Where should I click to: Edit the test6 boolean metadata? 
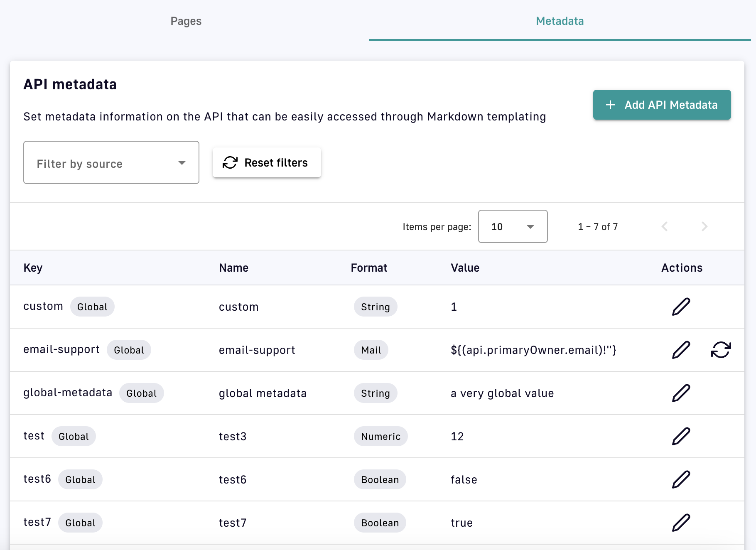coord(681,480)
